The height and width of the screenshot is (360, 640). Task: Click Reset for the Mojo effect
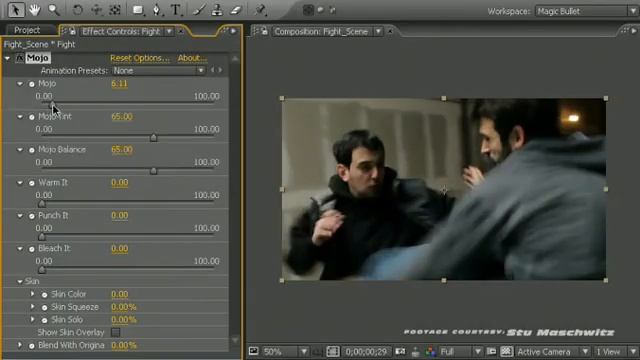[x=122, y=58]
